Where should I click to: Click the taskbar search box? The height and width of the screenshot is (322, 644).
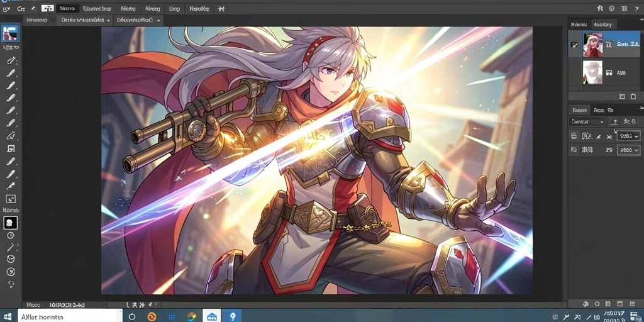click(x=70, y=316)
